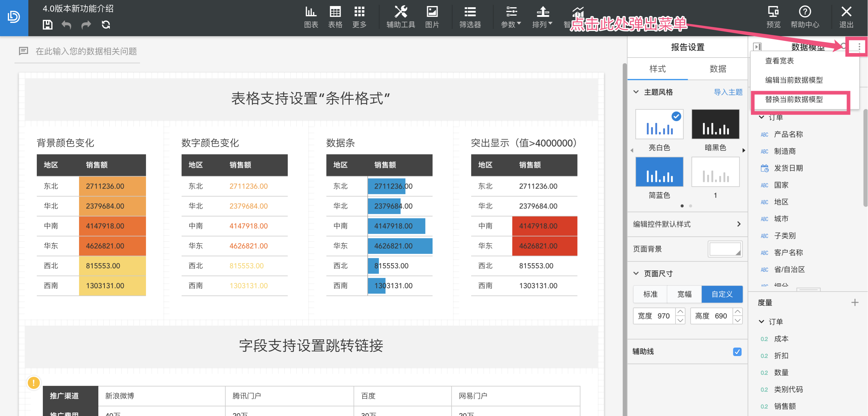Collapse the 页面尺寸 section
The height and width of the screenshot is (416, 868).
pyautogui.click(x=636, y=273)
